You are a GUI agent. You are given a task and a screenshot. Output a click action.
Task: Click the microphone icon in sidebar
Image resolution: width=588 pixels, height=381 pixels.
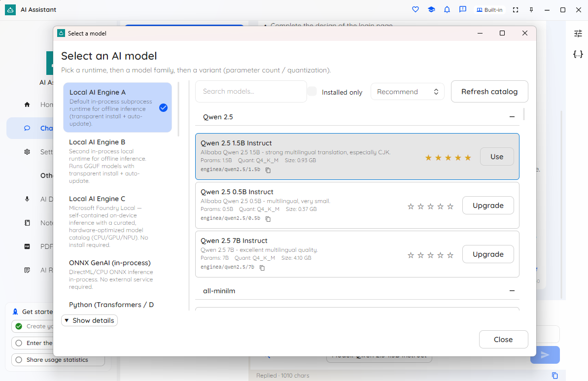point(27,199)
